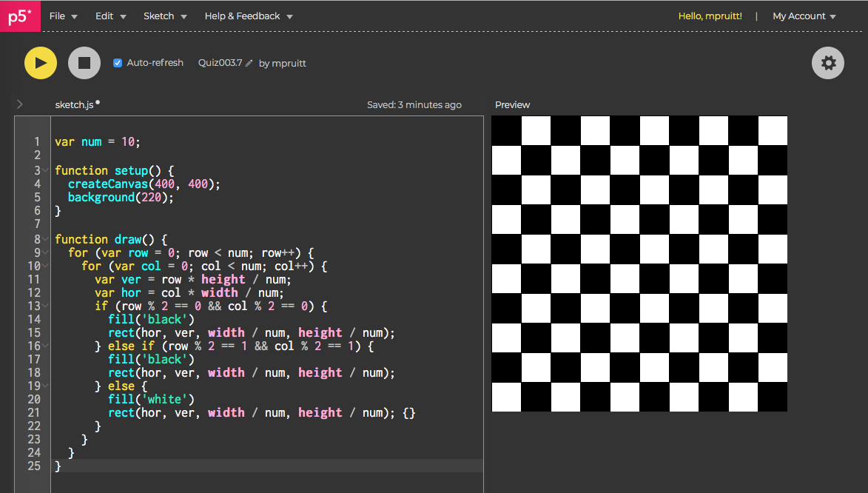Fold the row for-loop at line 9
Image resolution: width=868 pixels, height=493 pixels.
[46, 252]
